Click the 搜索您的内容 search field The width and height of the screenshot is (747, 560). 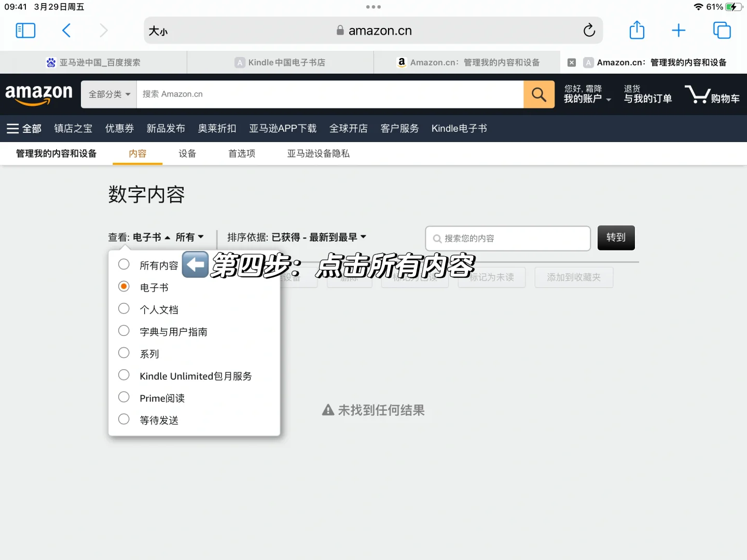[508, 239]
